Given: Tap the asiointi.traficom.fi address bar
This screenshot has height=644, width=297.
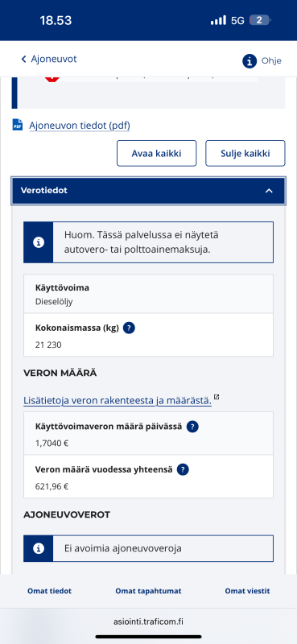Looking at the screenshot, I should pos(148,621).
